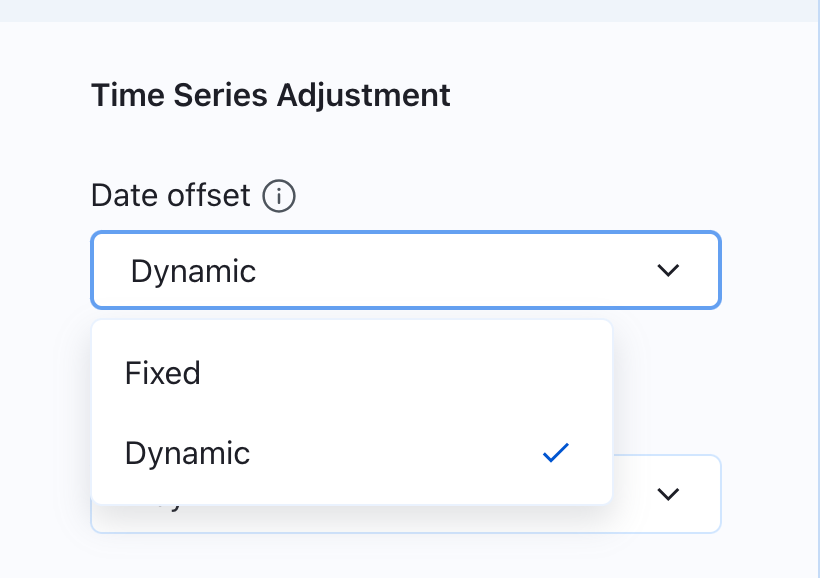Screen dimensions: 822x578
Task: Click the gray margin right of the panel
Action: point(819,300)
